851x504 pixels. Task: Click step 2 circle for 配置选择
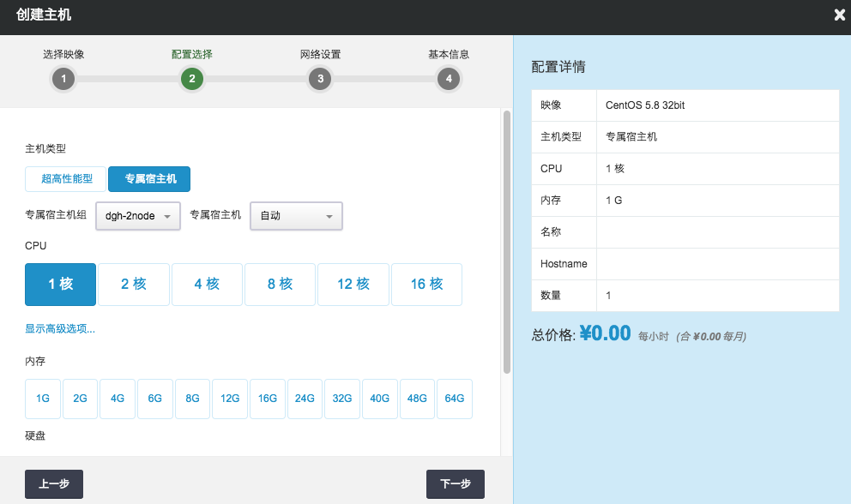(x=191, y=80)
